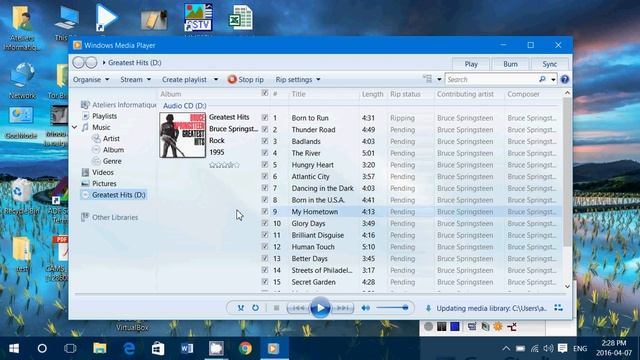
Task: Select Genre under Music
Action: click(x=112, y=161)
